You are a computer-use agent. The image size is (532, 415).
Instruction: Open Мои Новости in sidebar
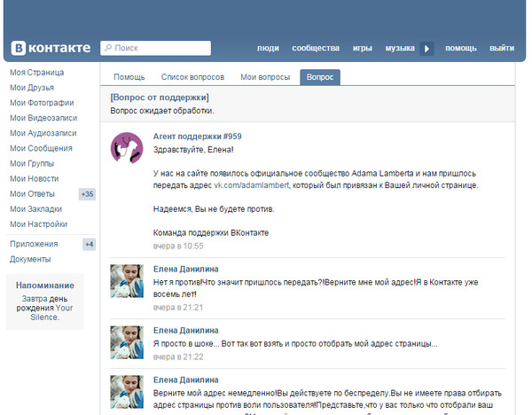point(35,178)
